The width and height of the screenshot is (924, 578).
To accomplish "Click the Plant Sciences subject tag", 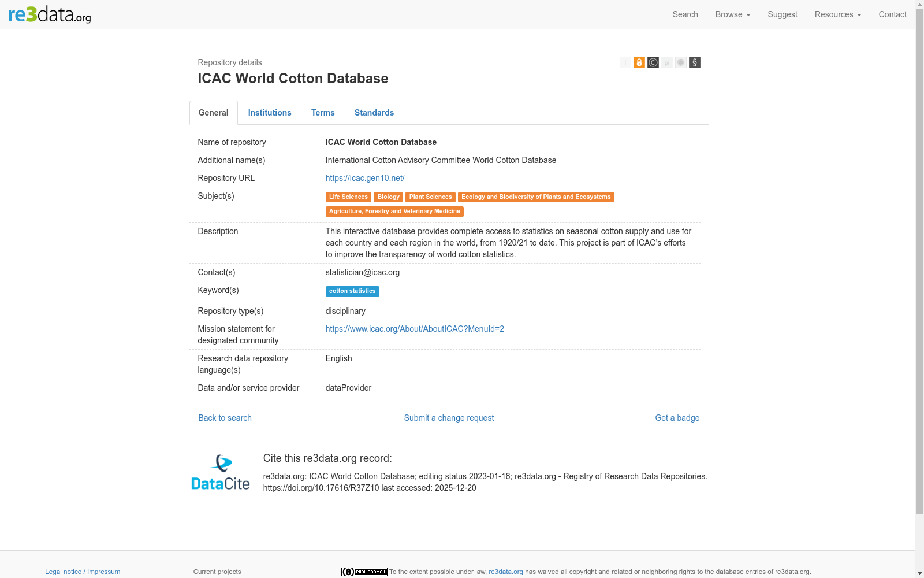I will pos(430,197).
